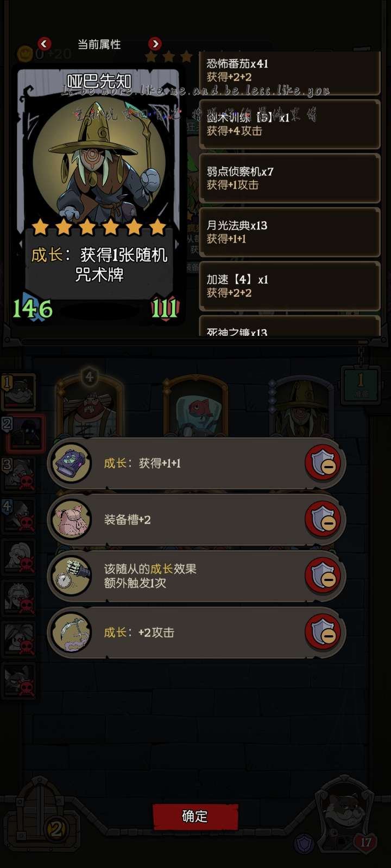The width and height of the screenshot is (391, 868).
Task: Select the 月光法典x13 entry
Action: pyautogui.click(x=289, y=232)
